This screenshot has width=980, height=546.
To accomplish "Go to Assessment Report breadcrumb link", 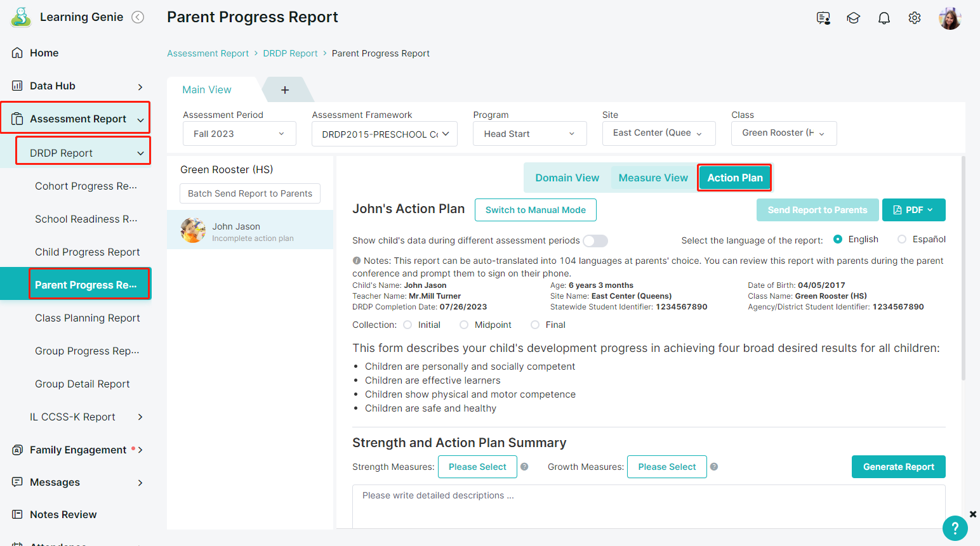I will 208,54.
